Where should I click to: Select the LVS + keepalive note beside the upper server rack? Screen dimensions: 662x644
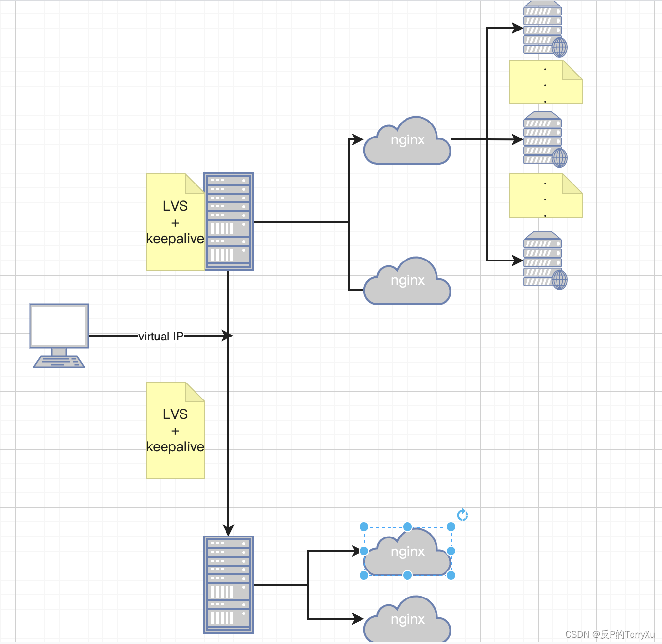click(175, 222)
